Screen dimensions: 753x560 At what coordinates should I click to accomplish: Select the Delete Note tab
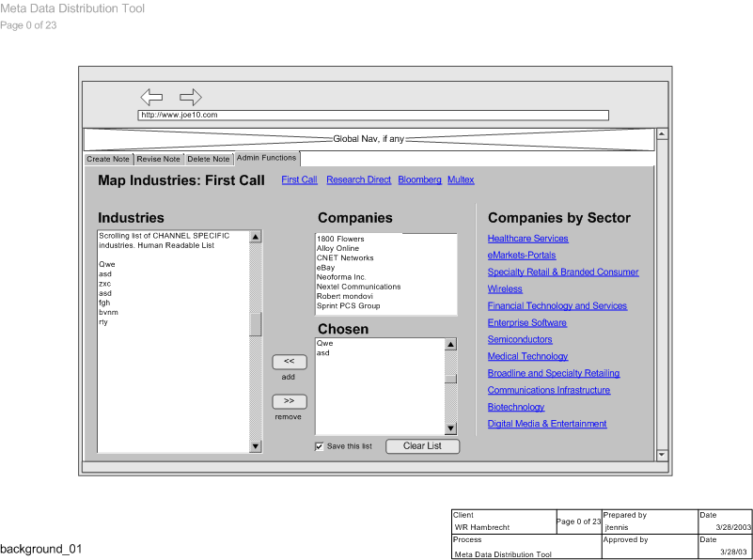(209, 159)
